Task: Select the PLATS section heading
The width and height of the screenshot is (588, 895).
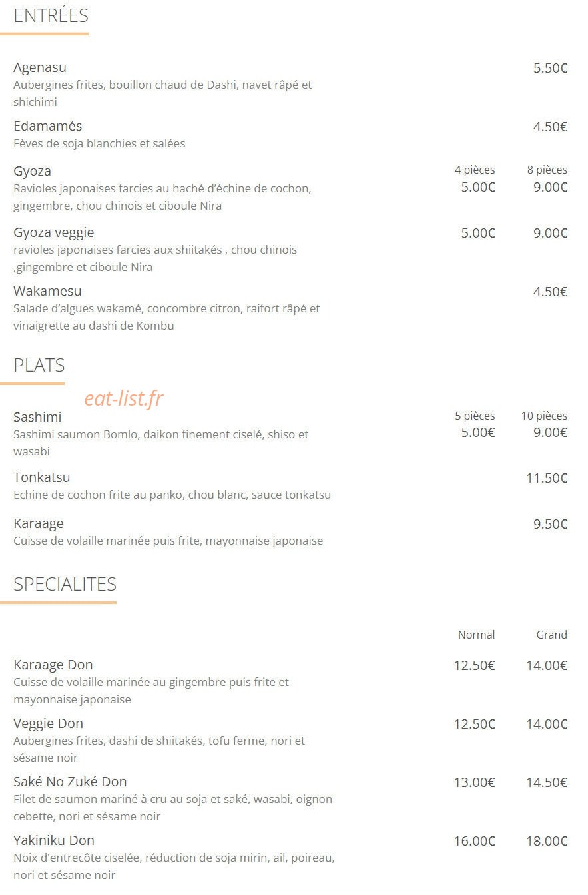Action: click(x=39, y=366)
